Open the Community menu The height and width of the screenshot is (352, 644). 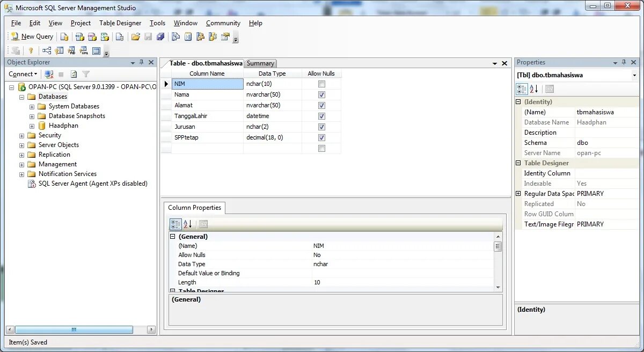223,23
